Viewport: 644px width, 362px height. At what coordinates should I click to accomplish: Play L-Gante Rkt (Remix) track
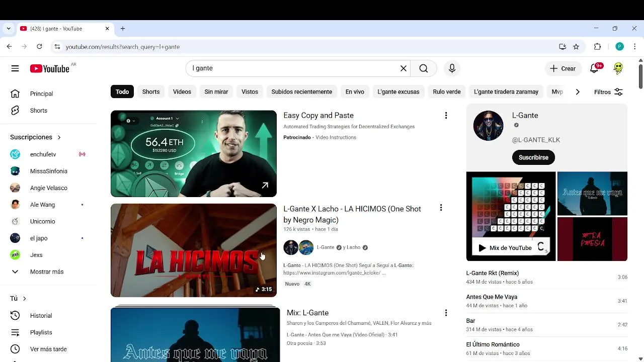547,277
